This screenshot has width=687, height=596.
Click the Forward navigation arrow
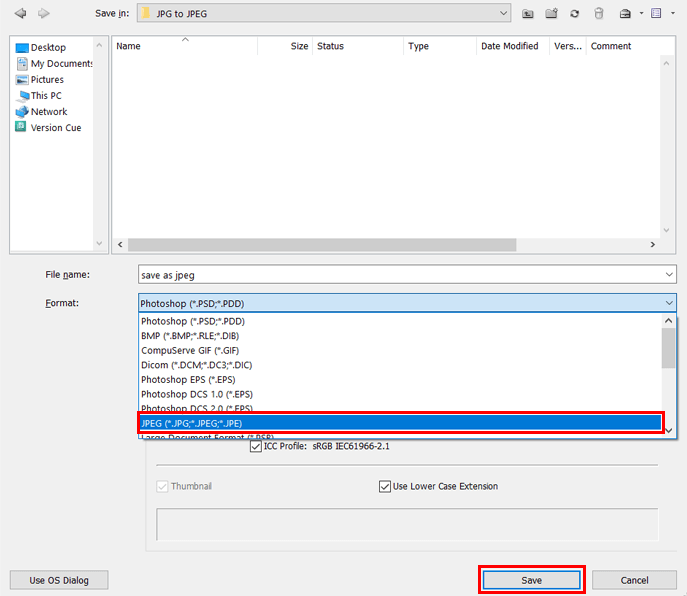44,13
